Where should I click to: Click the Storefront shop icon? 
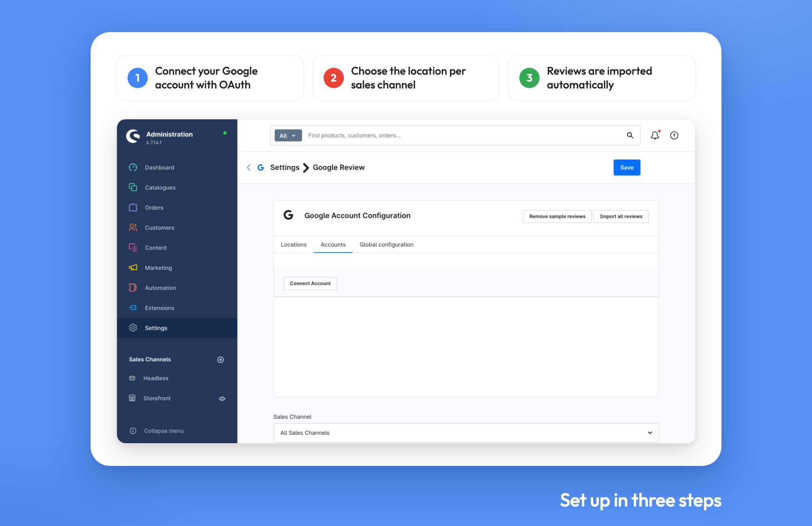click(132, 398)
